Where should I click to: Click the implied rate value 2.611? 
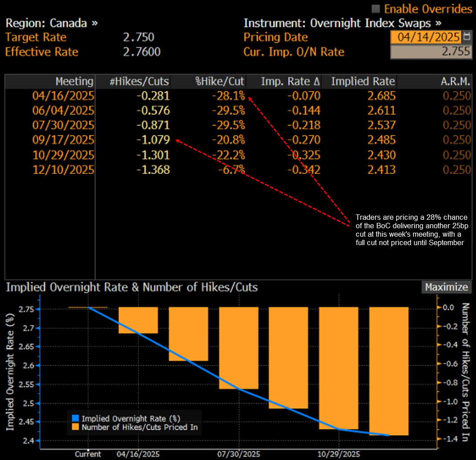382,110
